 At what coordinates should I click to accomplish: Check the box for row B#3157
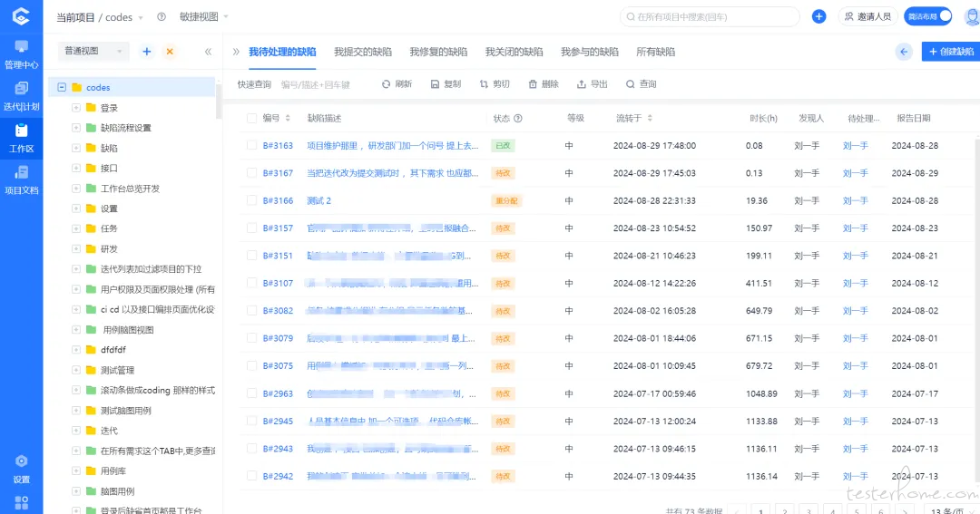pyautogui.click(x=251, y=228)
